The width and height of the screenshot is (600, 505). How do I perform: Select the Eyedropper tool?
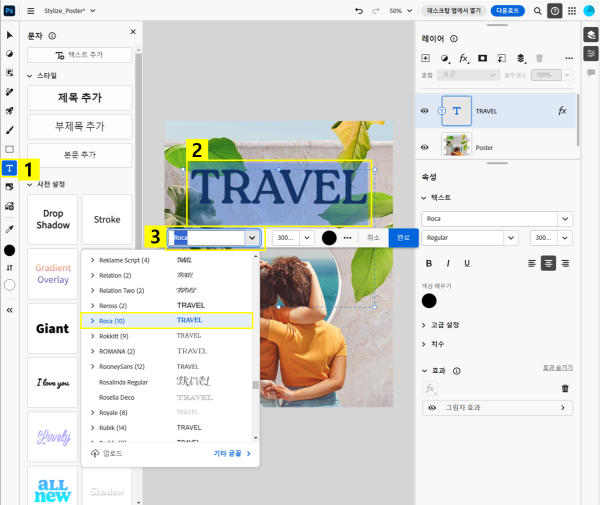(10, 229)
